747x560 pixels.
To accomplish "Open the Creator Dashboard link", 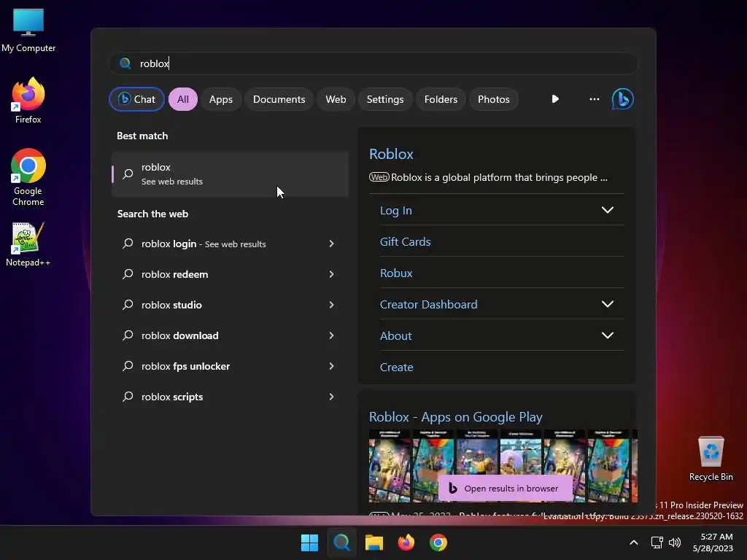I will click(x=428, y=304).
